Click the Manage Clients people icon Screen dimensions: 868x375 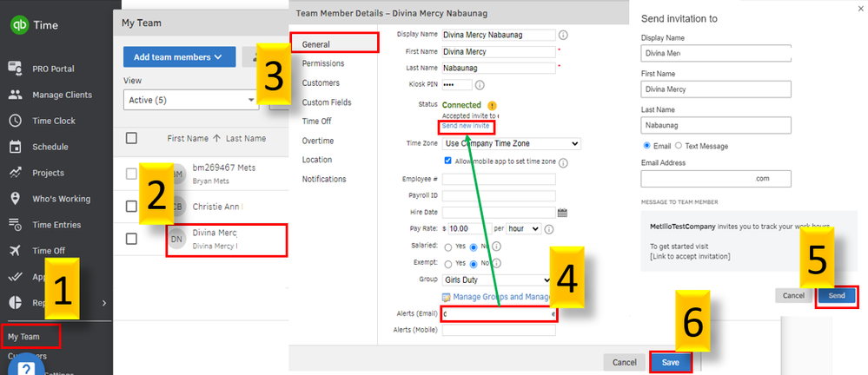pos(16,95)
